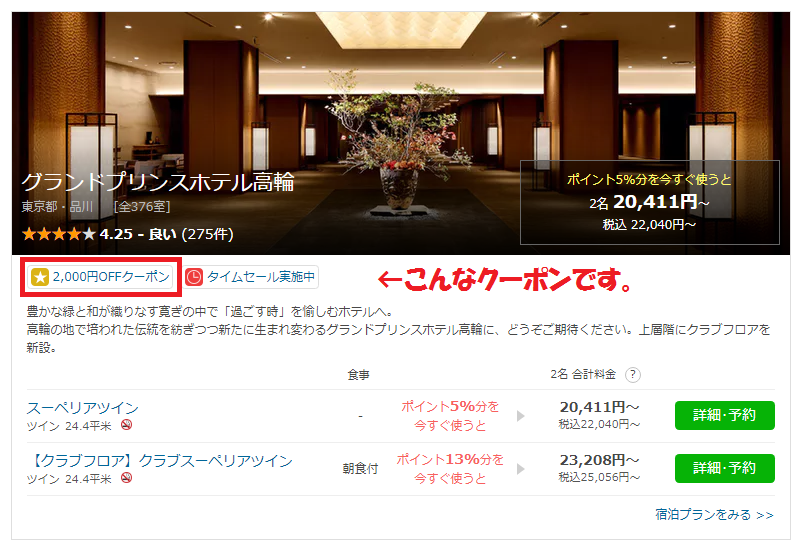This screenshot has width=799, height=546.
Task: Click ポイント5%分を今すぐ使うと in the スーペリアツイン row
Action: [x=450, y=415]
